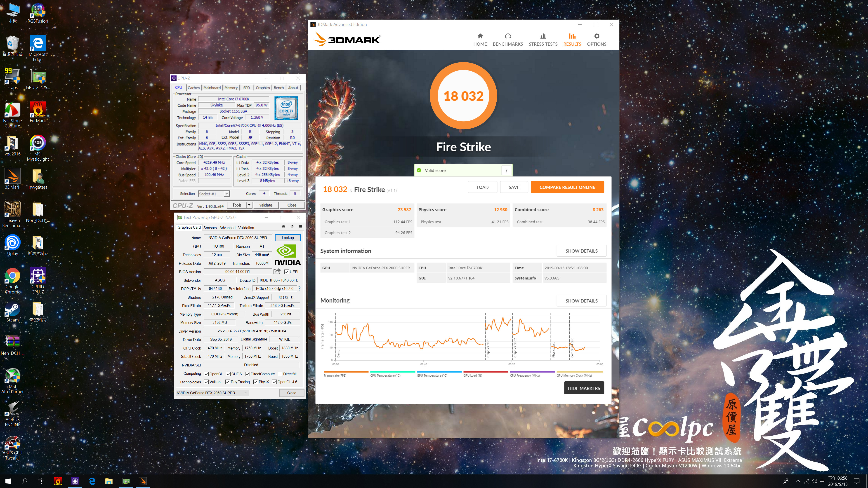Click HIDE MARKERS button

584,388
